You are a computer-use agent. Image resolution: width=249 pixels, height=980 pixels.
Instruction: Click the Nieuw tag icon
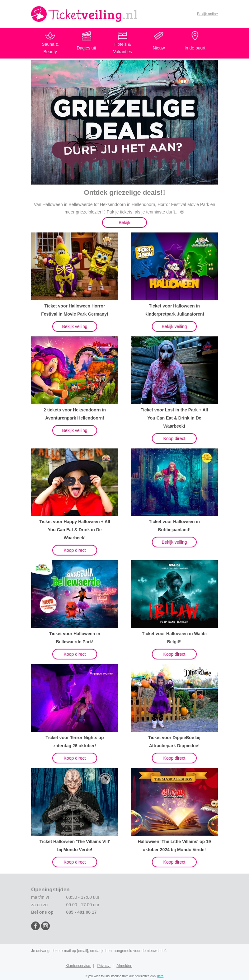point(159,36)
